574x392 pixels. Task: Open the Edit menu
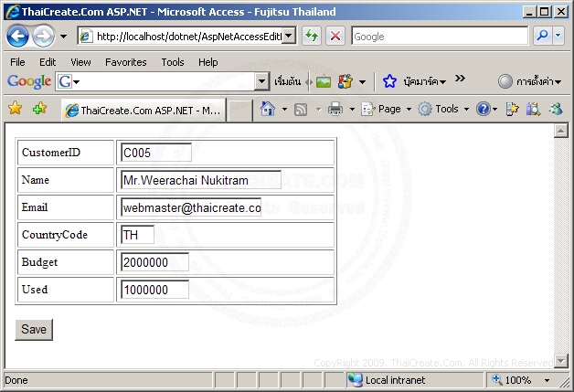pyautogui.click(x=48, y=62)
